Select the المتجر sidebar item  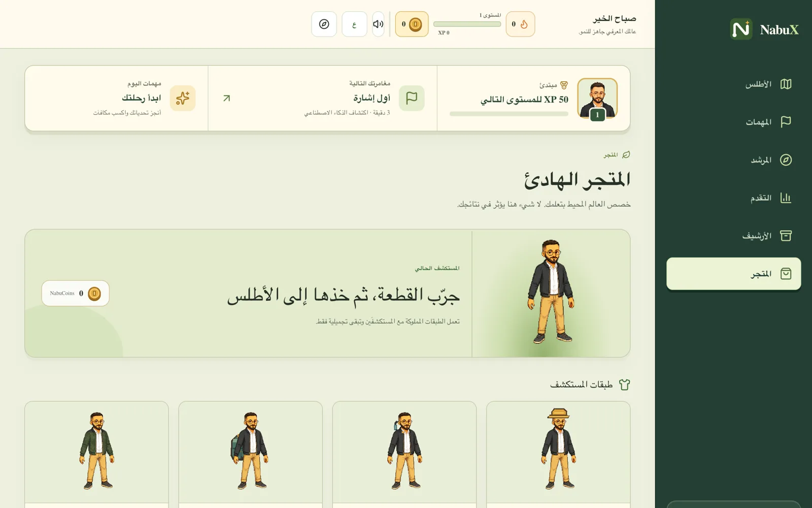tap(733, 274)
